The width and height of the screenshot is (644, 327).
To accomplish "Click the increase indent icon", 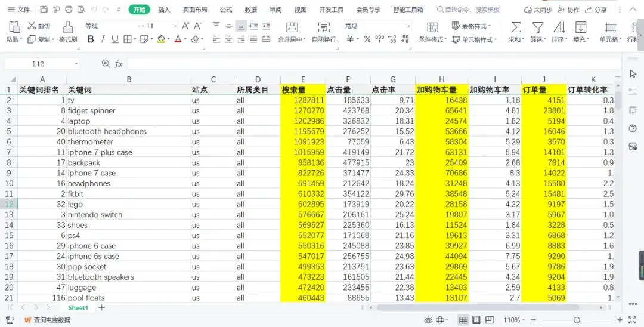I will click(266, 26).
